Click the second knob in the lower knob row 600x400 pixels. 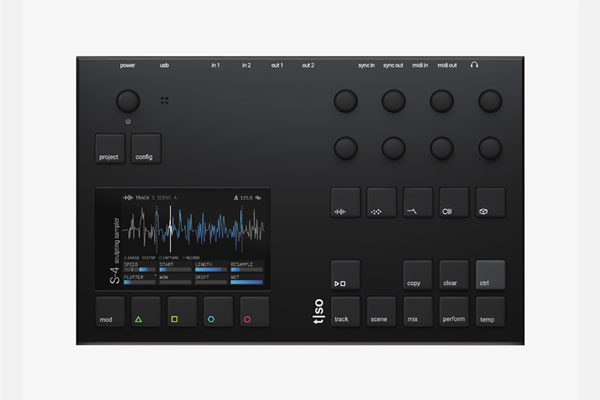(x=394, y=148)
